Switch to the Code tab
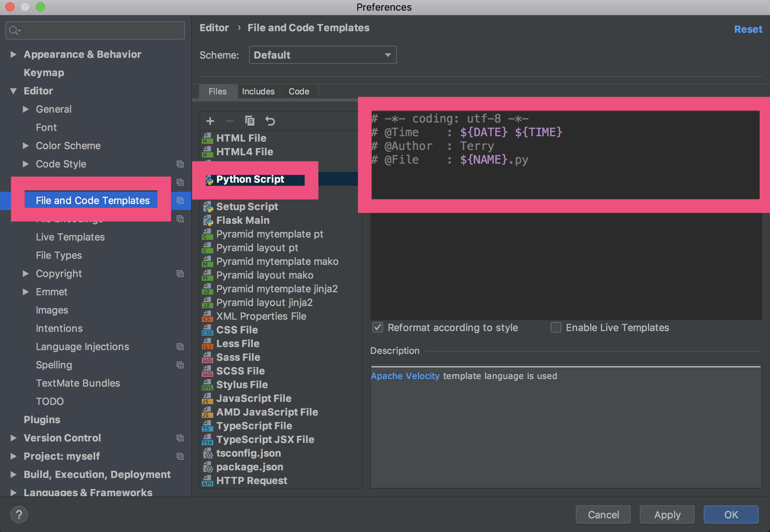The height and width of the screenshot is (532, 770). click(x=299, y=91)
